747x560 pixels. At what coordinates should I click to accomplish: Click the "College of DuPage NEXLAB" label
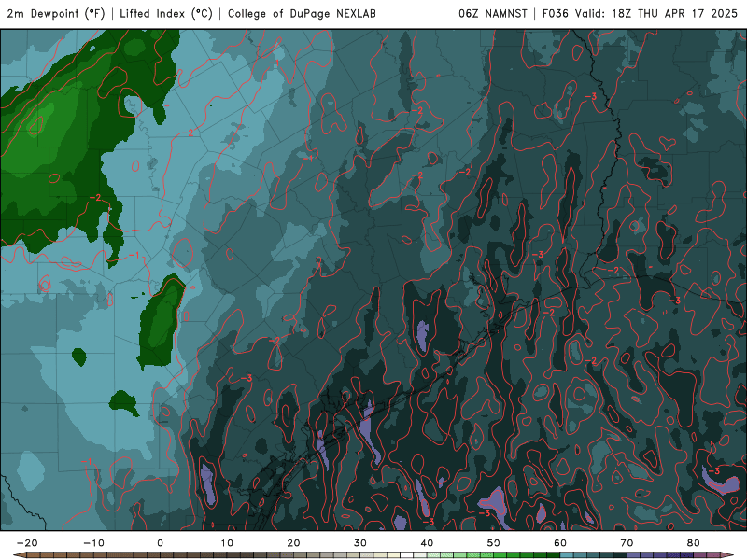click(302, 14)
